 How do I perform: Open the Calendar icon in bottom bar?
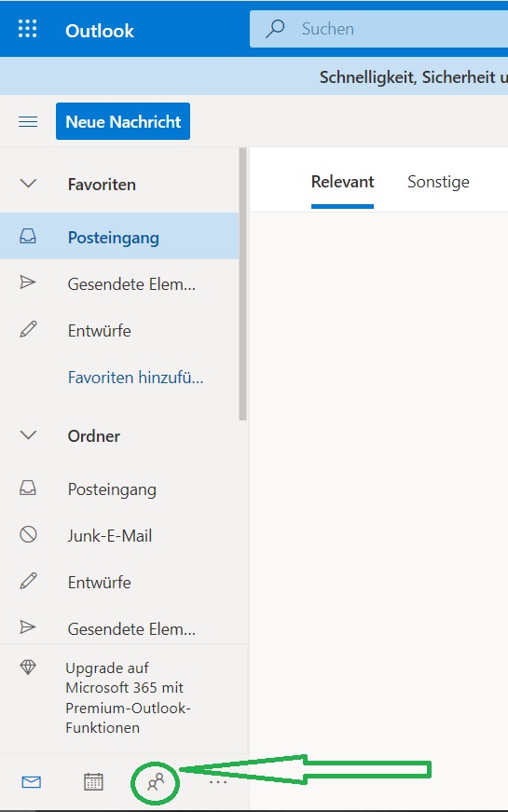pyautogui.click(x=94, y=782)
